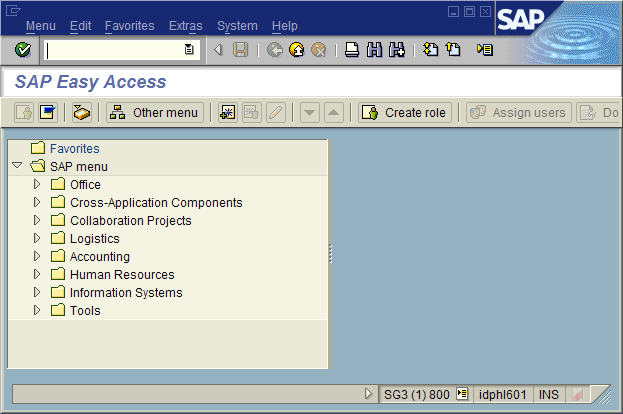Open the Customize Local Layout icon
The image size is (623, 414).
click(x=485, y=50)
